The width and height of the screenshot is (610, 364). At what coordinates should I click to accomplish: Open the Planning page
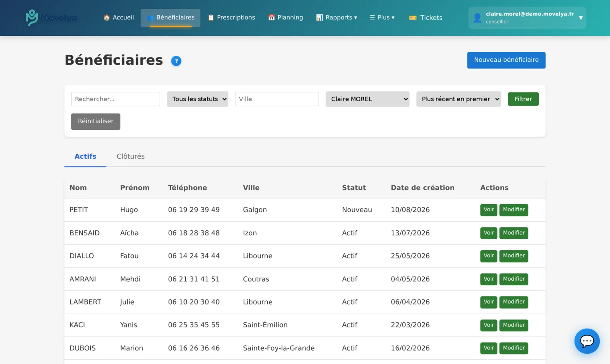point(286,18)
